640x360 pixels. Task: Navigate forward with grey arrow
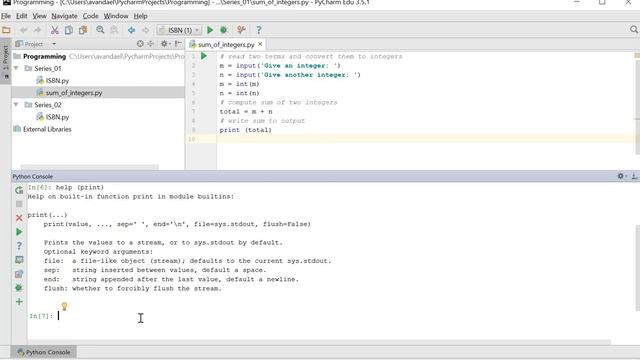pyautogui.click(x=145, y=30)
